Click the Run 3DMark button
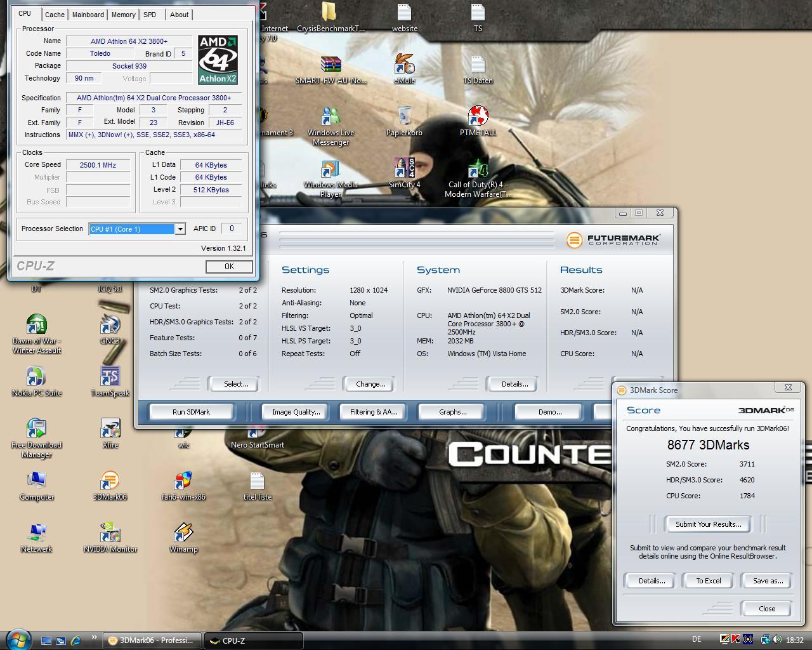 [x=191, y=412]
